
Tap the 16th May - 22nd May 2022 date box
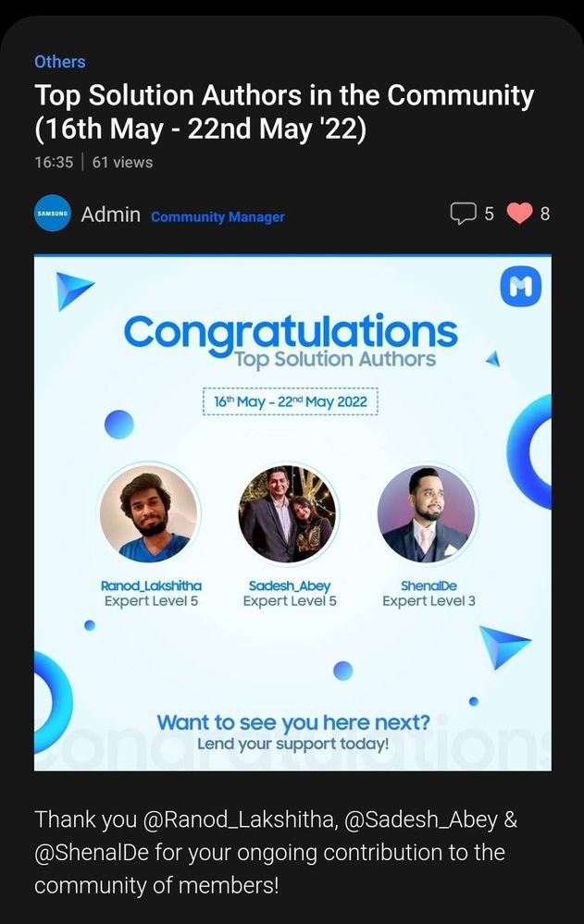click(x=291, y=402)
